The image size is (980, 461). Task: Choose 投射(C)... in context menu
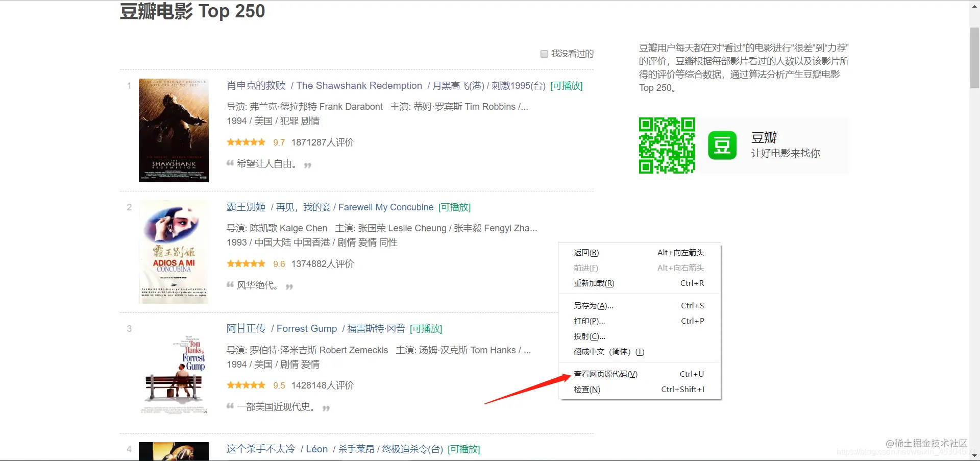(x=640, y=336)
